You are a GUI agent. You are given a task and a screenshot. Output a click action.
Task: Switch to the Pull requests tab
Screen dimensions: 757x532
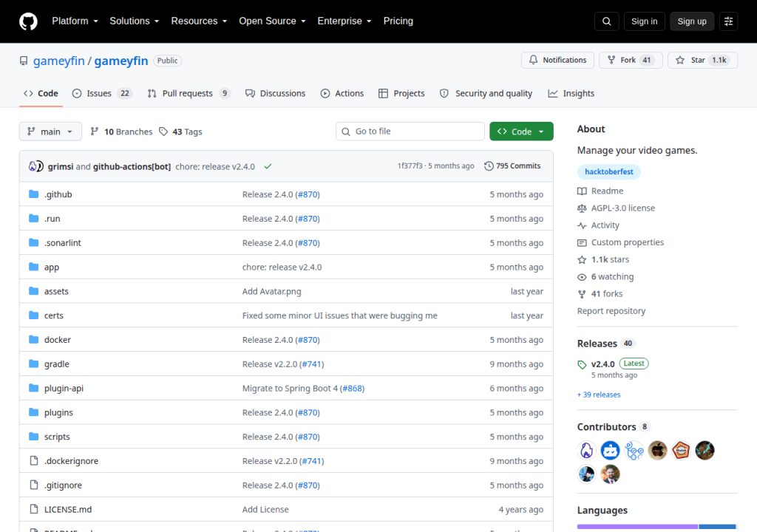[x=189, y=93]
